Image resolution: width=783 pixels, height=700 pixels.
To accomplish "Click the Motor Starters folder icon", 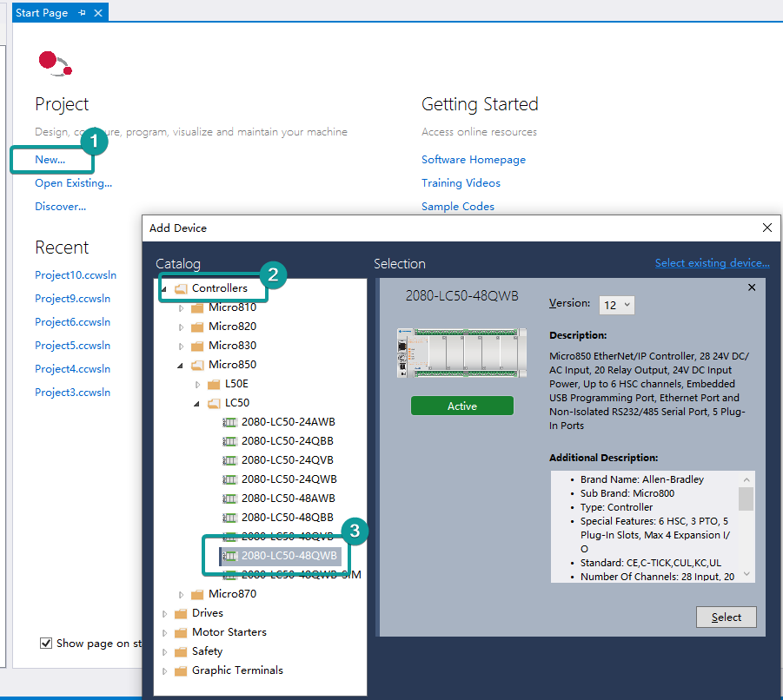I will pyautogui.click(x=181, y=632).
